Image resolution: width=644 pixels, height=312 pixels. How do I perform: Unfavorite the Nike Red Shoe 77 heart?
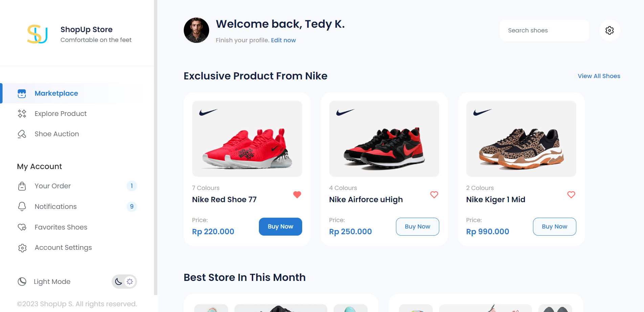coord(297,195)
